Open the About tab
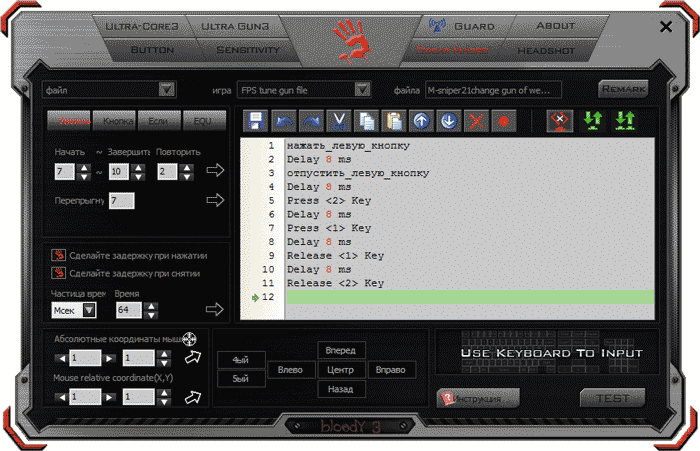The width and height of the screenshot is (700, 451). (x=555, y=26)
